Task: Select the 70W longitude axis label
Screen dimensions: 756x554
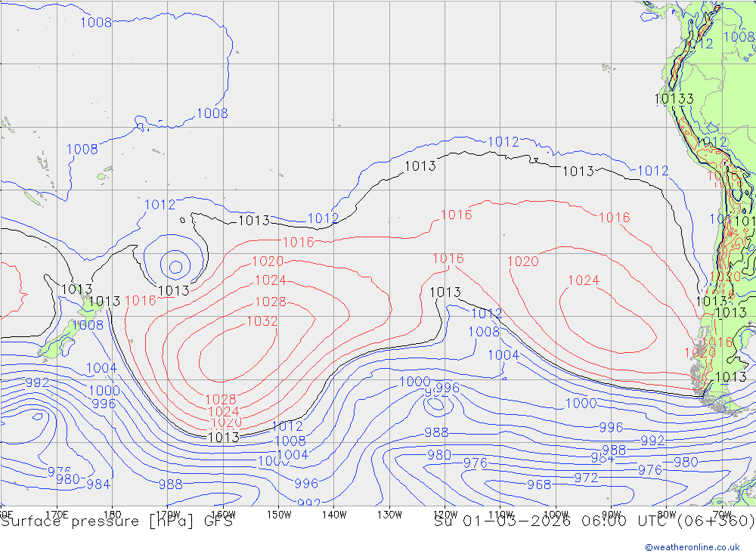Action: [x=722, y=515]
